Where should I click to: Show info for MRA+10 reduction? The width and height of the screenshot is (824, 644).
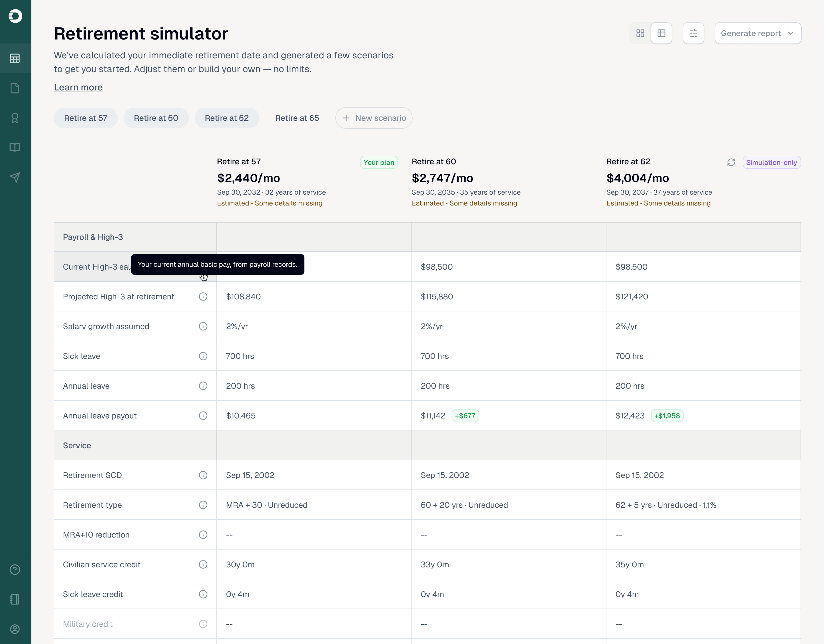point(203,535)
